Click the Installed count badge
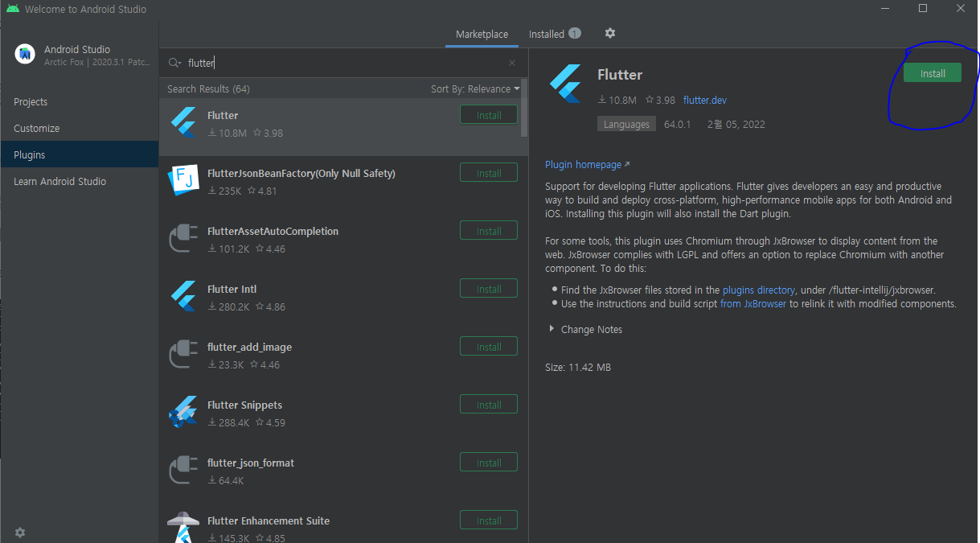This screenshot has width=980, height=543. (x=575, y=34)
